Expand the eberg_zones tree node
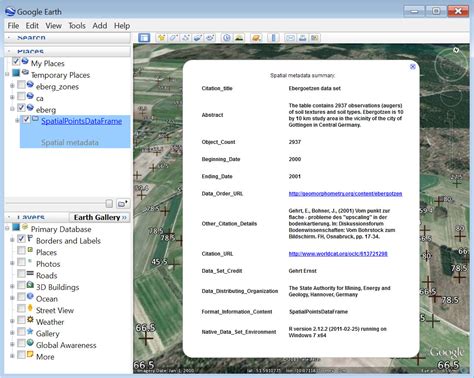The height and width of the screenshot is (378, 474). tap(12, 86)
